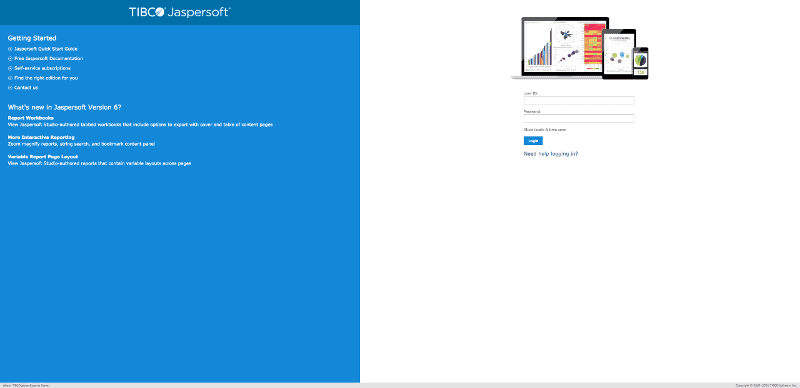Click the Variable Report Page Layout heading
The height and width of the screenshot is (388, 800).
point(43,157)
